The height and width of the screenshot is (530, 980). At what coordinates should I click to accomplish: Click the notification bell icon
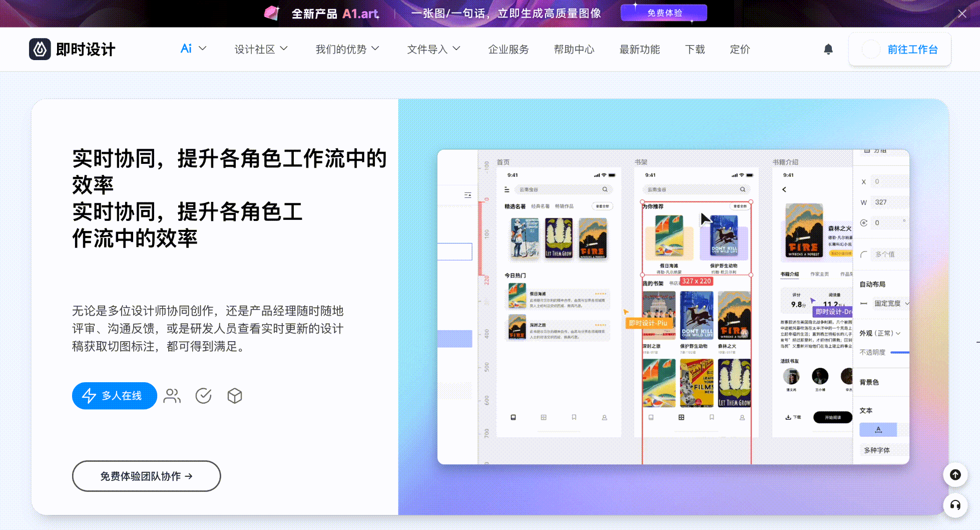(x=828, y=49)
